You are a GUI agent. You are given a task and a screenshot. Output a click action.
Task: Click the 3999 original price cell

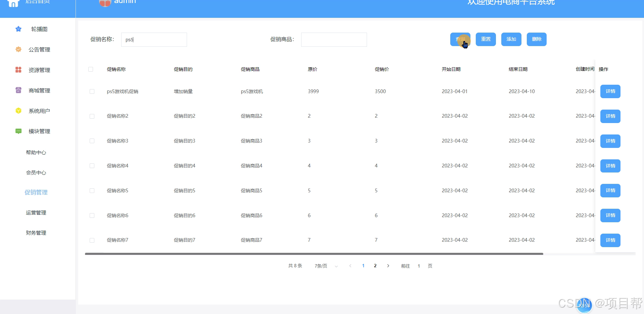tap(313, 91)
